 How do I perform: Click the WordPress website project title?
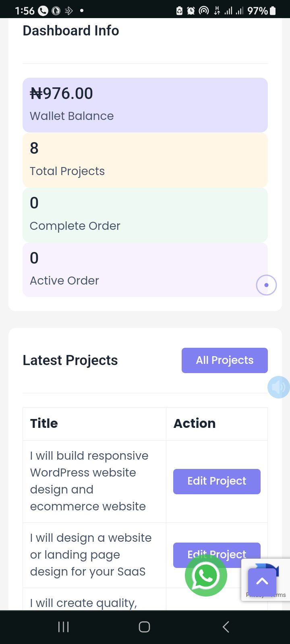pos(89,481)
